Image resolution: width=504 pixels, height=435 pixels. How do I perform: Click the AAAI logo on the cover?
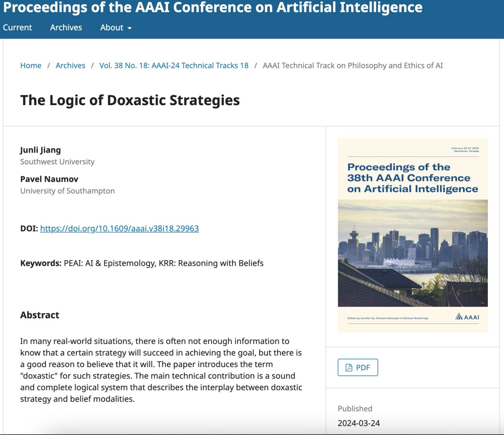coord(467,317)
